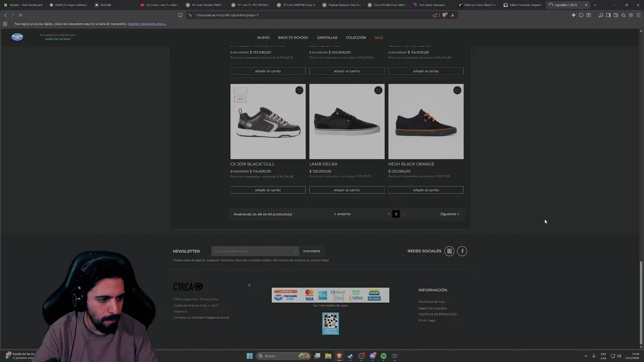Click the share page icon in address bar

tap(435, 15)
